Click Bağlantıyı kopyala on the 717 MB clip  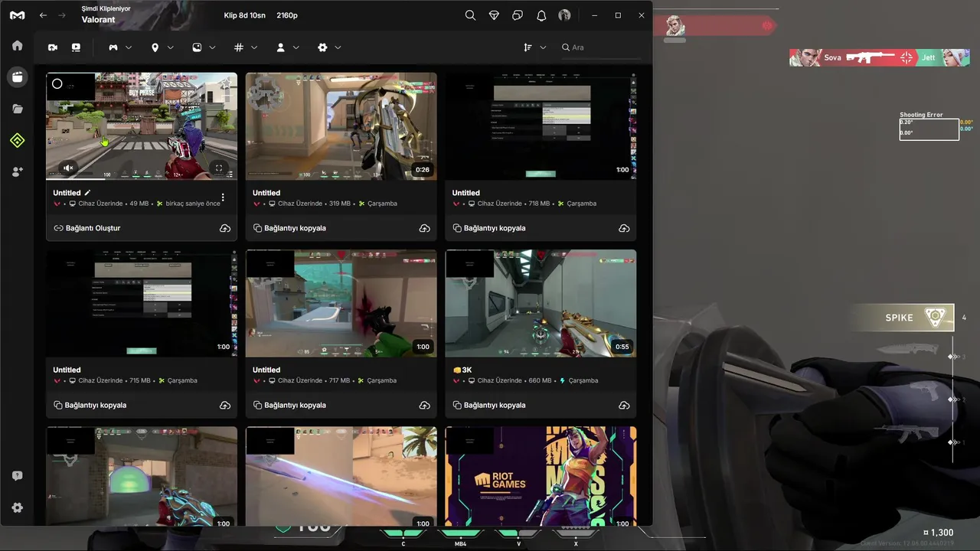(x=290, y=405)
